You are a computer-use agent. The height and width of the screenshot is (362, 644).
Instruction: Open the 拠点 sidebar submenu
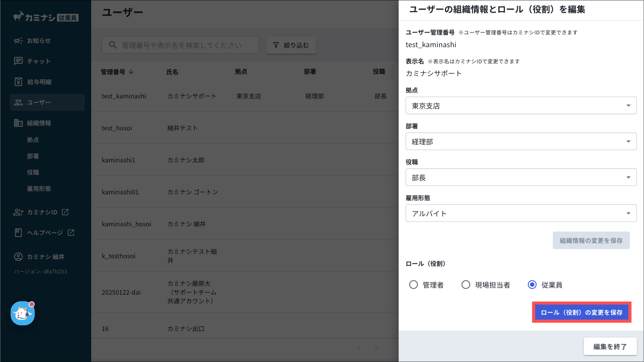[x=33, y=140]
